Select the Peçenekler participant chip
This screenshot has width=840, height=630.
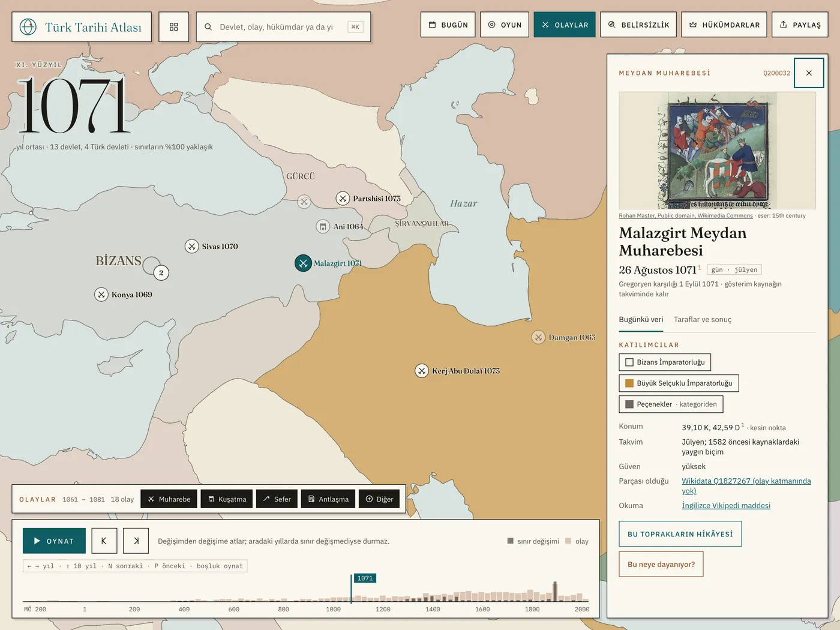click(671, 404)
